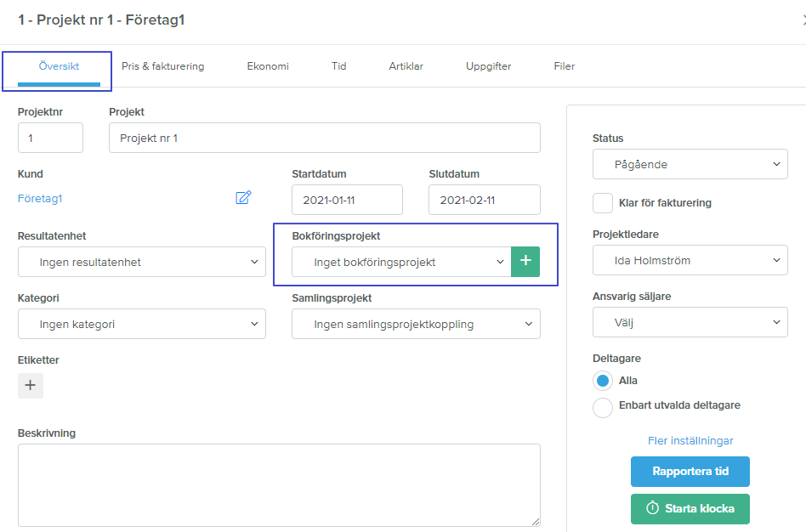806x532 pixels.
Task: Expand the Kategori dropdown
Action: point(142,324)
